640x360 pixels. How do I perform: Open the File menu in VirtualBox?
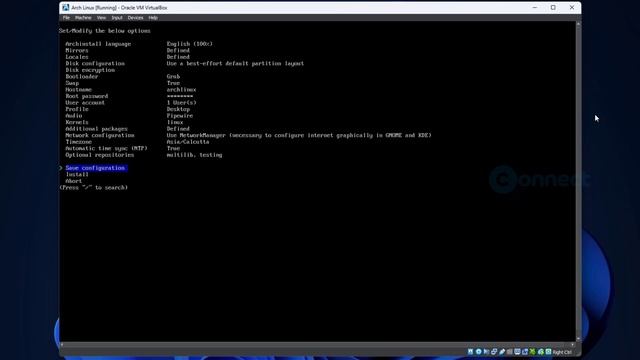(x=66, y=18)
